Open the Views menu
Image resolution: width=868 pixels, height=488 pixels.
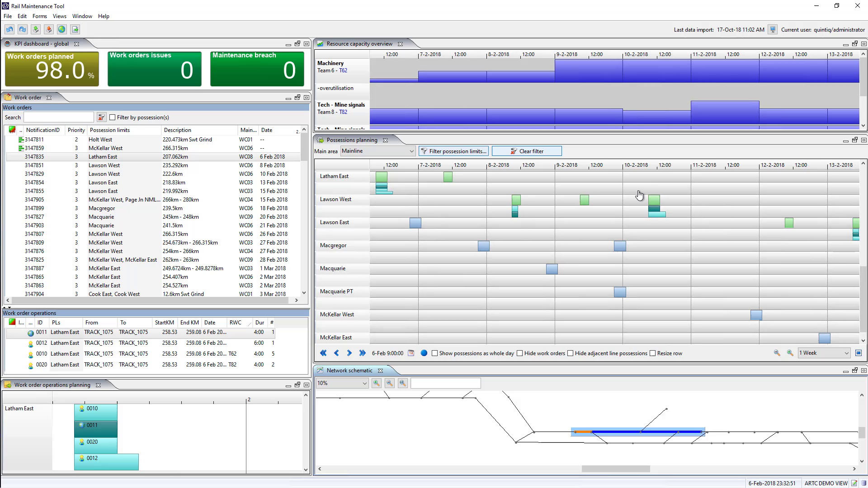[x=59, y=16]
